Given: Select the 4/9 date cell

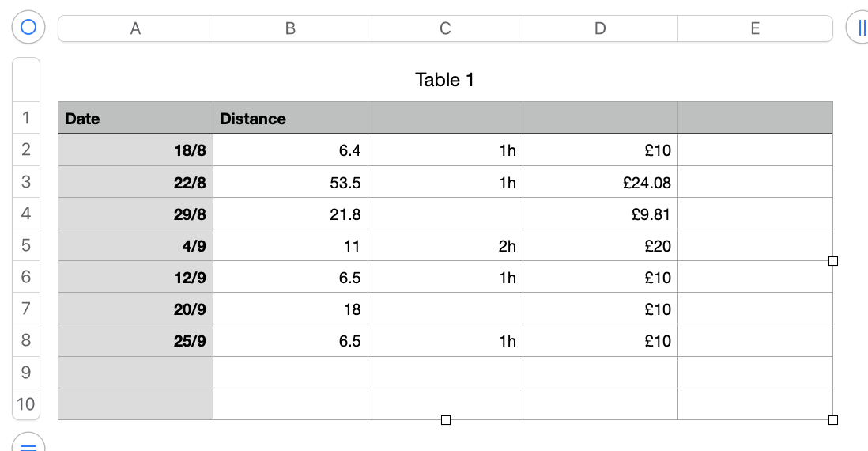Looking at the screenshot, I should (x=135, y=246).
